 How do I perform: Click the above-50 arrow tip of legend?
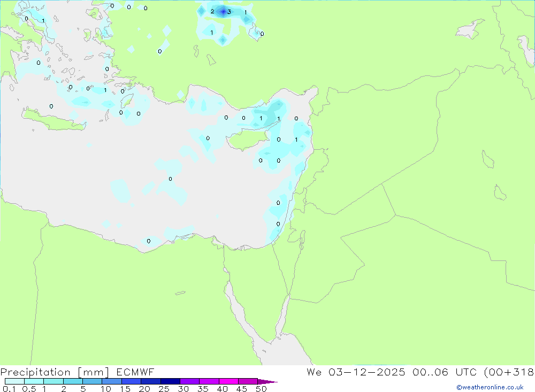267,381
